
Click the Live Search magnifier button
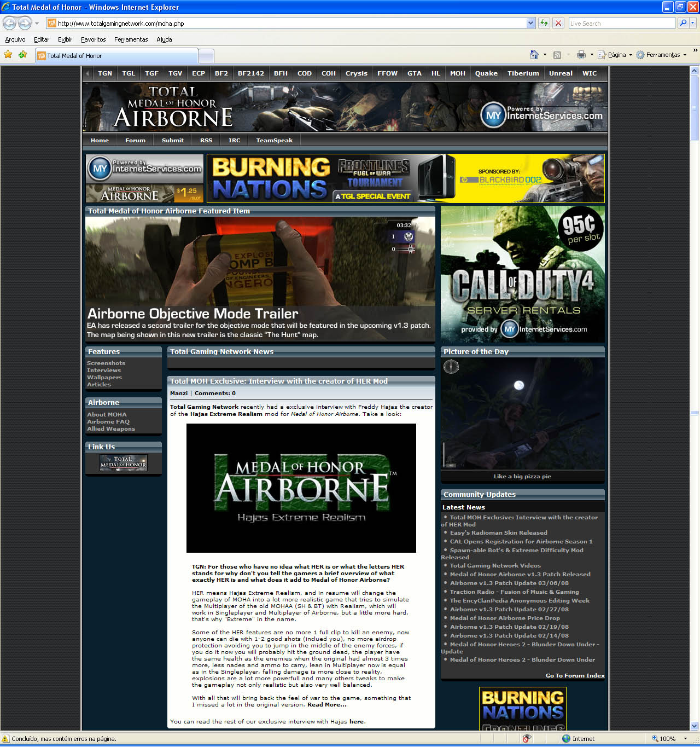click(682, 23)
